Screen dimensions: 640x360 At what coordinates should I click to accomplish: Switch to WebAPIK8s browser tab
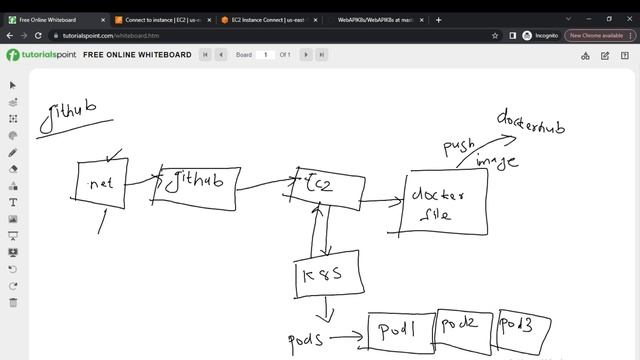pyautogui.click(x=375, y=20)
